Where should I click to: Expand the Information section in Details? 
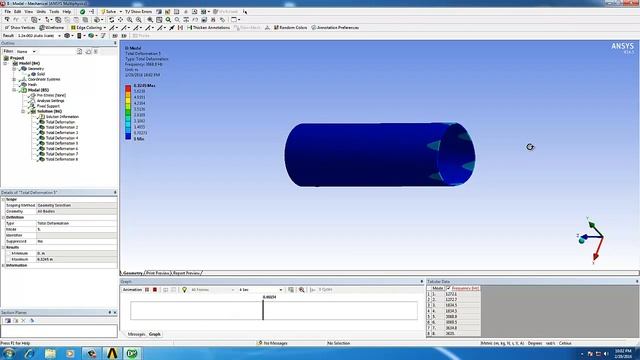click(x=3, y=266)
